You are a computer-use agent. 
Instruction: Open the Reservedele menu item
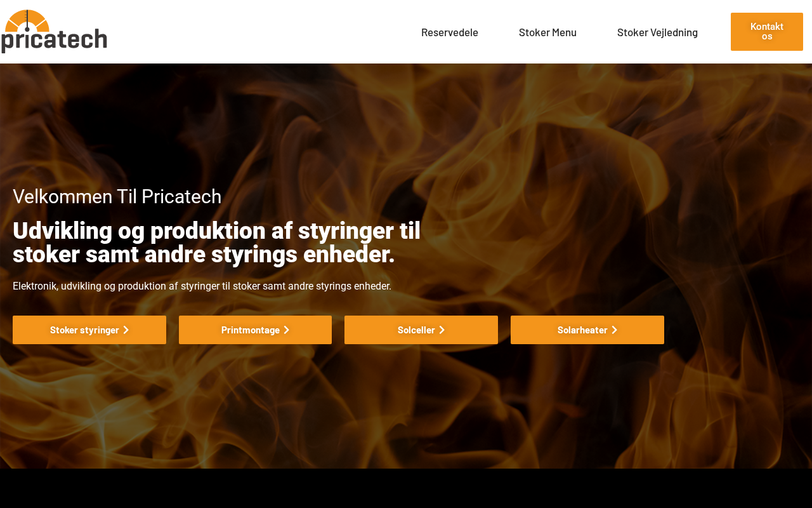(450, 32)
